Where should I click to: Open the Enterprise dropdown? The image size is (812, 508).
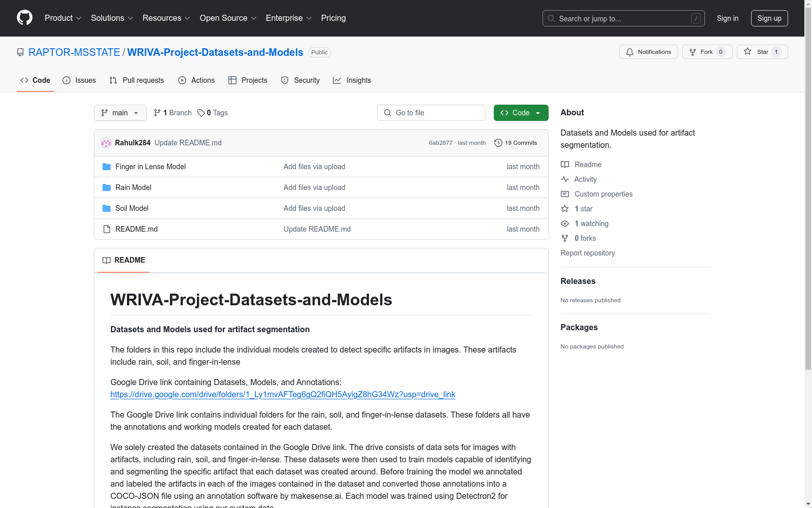(289, 18)
